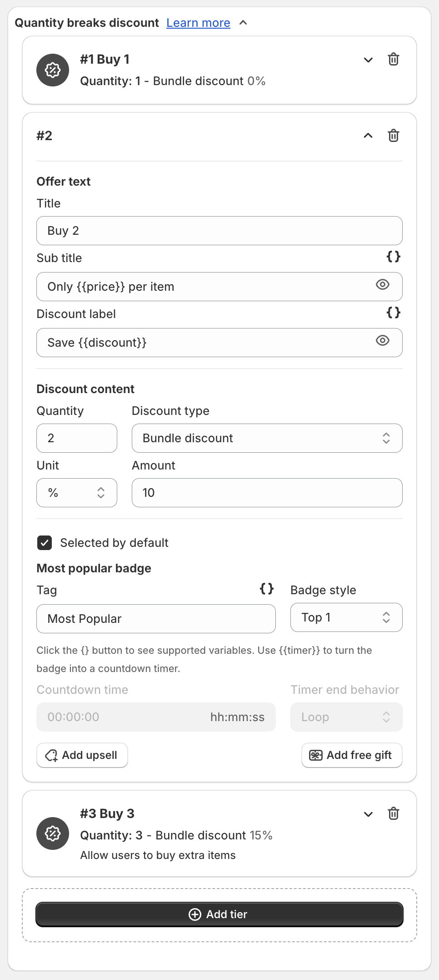
Task: Expand tier #3 Buy 3 chevron
Action: click(x=369, y=814)
